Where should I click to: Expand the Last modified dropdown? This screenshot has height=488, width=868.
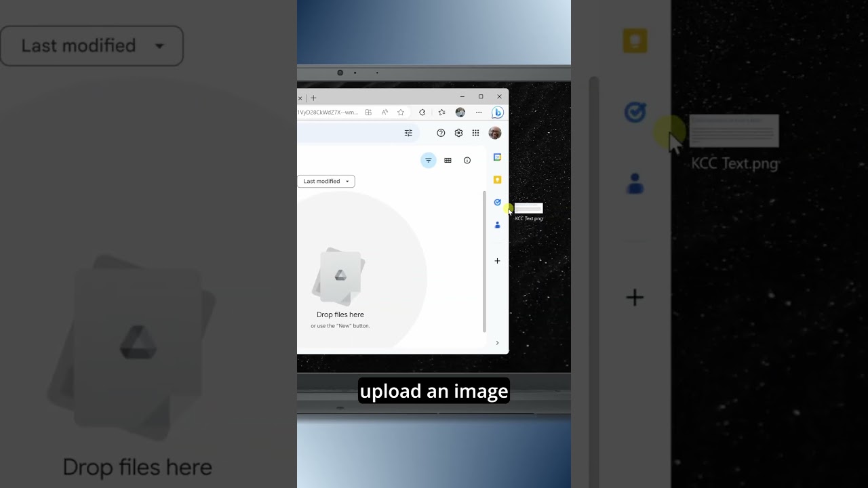[325, 181]
